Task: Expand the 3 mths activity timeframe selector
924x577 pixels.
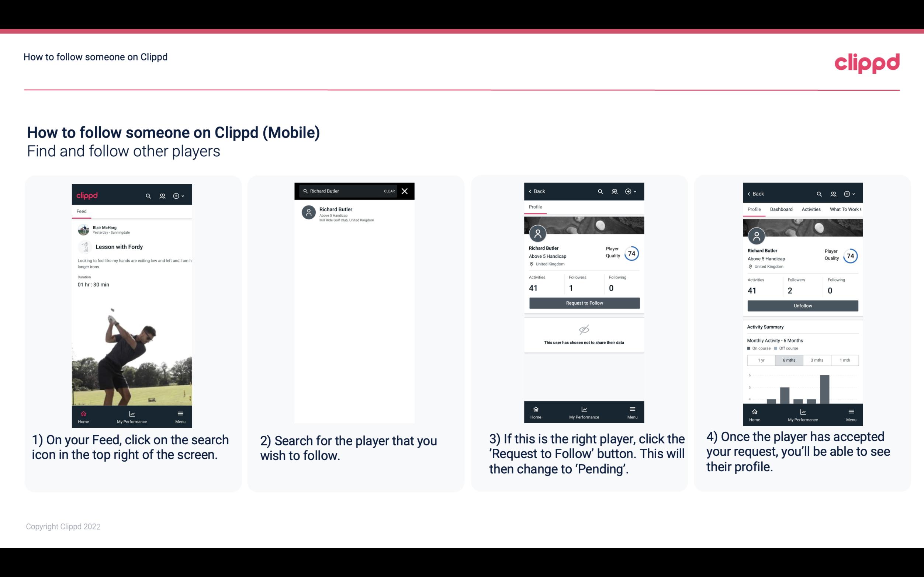Action: pyautogui.click(x=816, y=359)
